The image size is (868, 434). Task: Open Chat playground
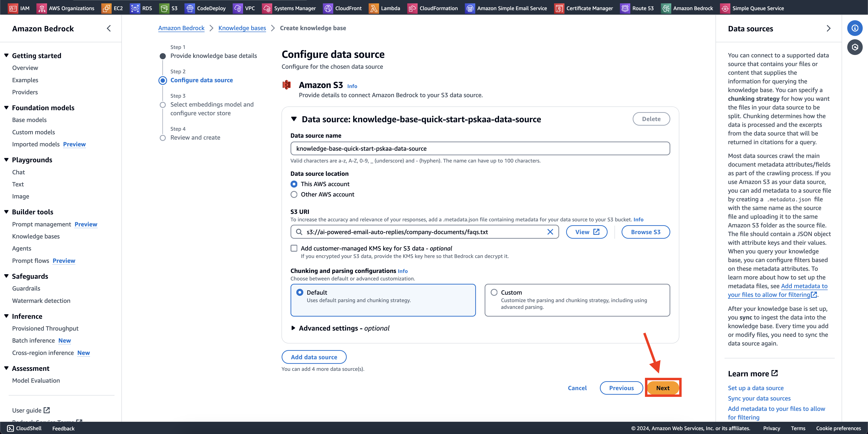point(19,172)
